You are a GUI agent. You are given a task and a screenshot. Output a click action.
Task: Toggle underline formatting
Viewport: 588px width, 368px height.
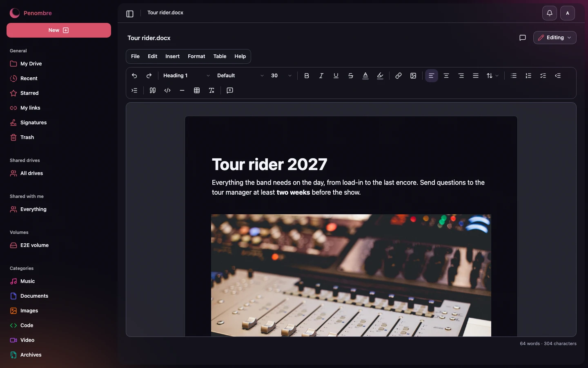point(336,76)
